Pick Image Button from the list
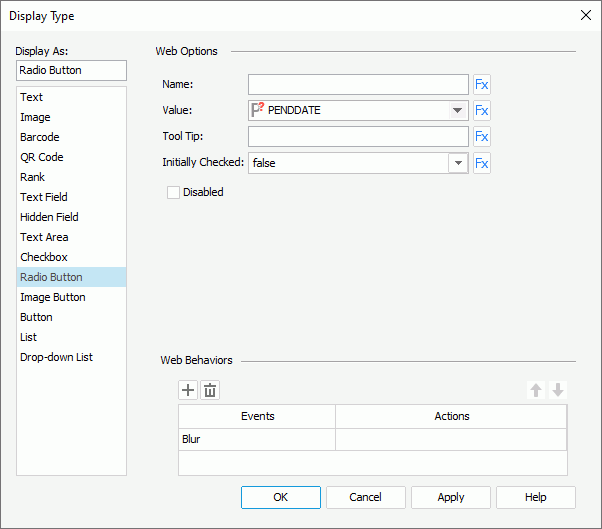The image size is (602, 529). 53,297
